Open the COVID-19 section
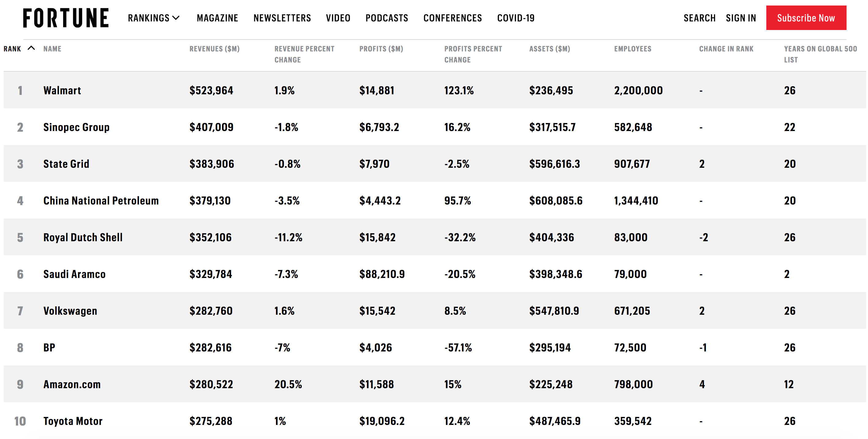Screen dimensions: 868x439 tap(515, 18)
